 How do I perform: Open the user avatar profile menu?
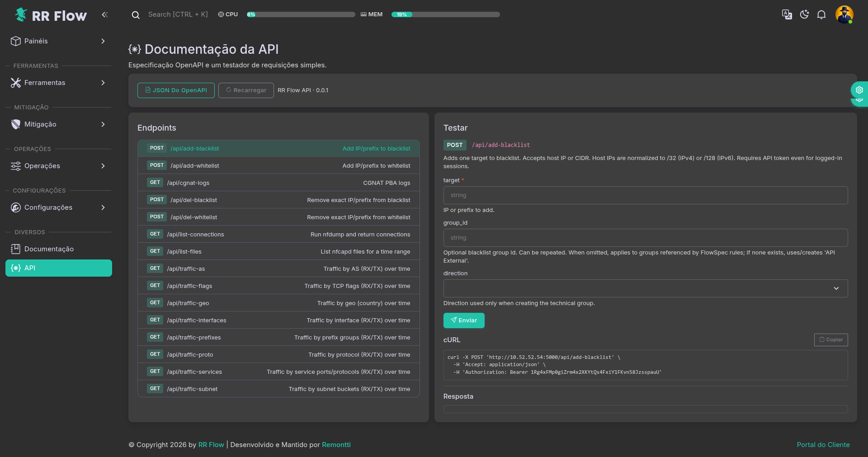click(x=844, y=14)
